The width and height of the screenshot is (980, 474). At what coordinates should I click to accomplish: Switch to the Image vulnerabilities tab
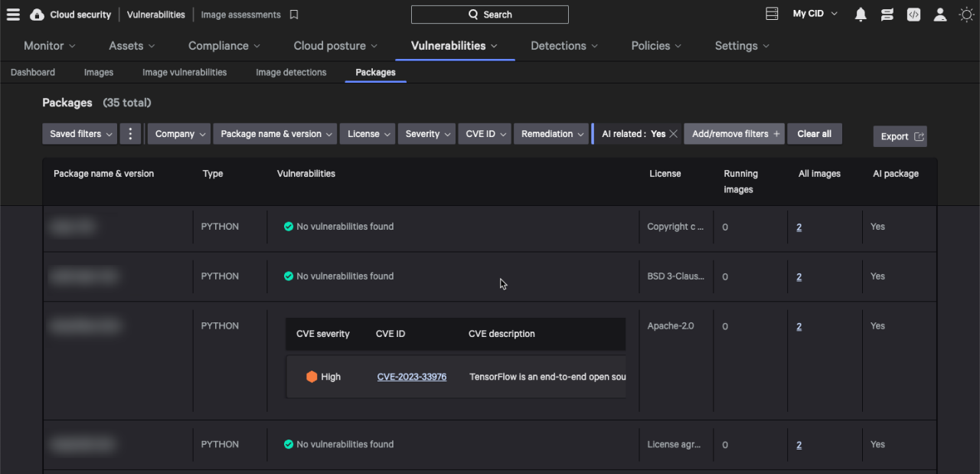(185, 72)
